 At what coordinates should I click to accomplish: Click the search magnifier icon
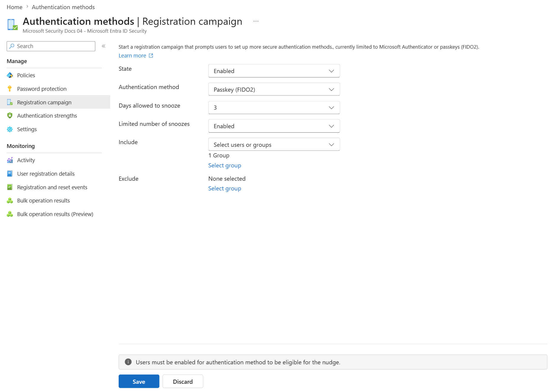pos(12,46)
